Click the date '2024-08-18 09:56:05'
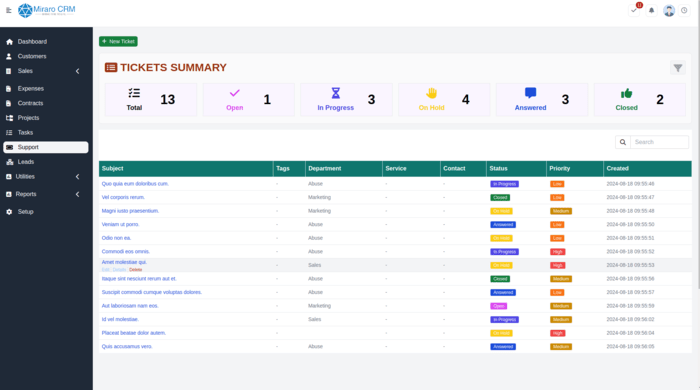The width and height of the screenshot is (700, 390). coord(630,346)
